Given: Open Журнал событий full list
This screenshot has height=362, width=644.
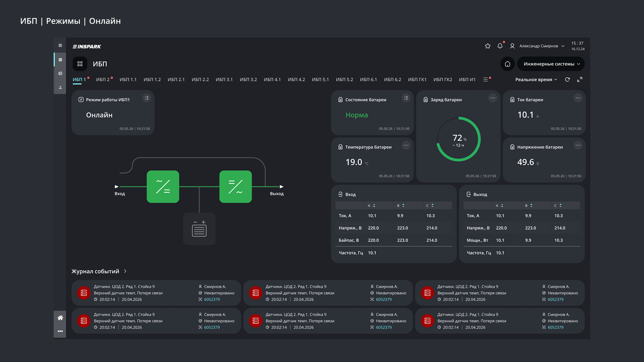Looking at the screenshot, I should point(99,271).
